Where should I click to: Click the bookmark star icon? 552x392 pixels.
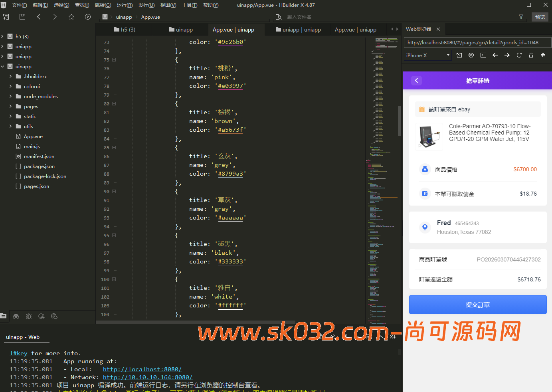click(71, 17)
